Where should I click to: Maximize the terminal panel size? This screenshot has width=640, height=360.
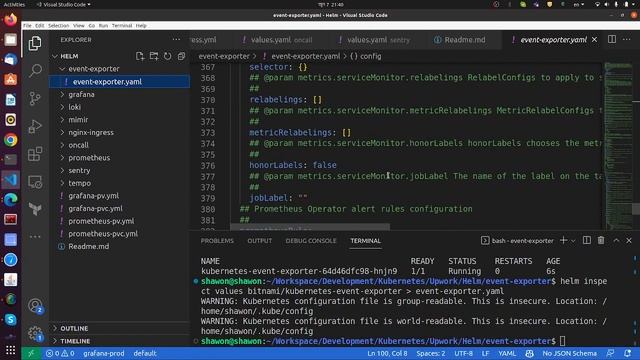pos(616,240)
